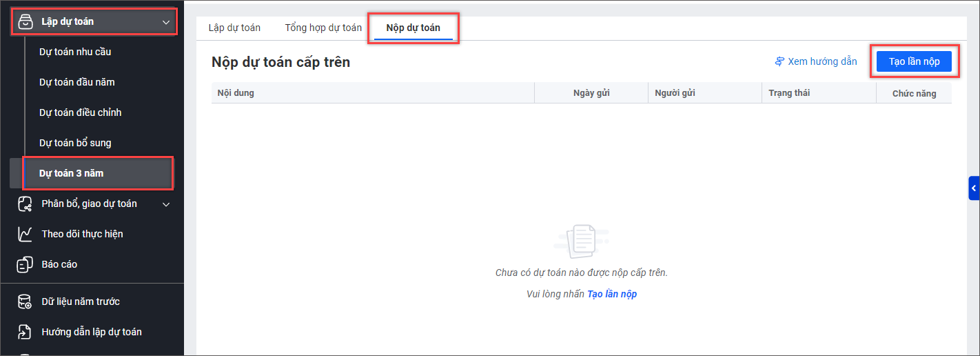Select the Nộp dự toán tab
Viewport: 980px width, 356px height.
[x=413, y=28]
